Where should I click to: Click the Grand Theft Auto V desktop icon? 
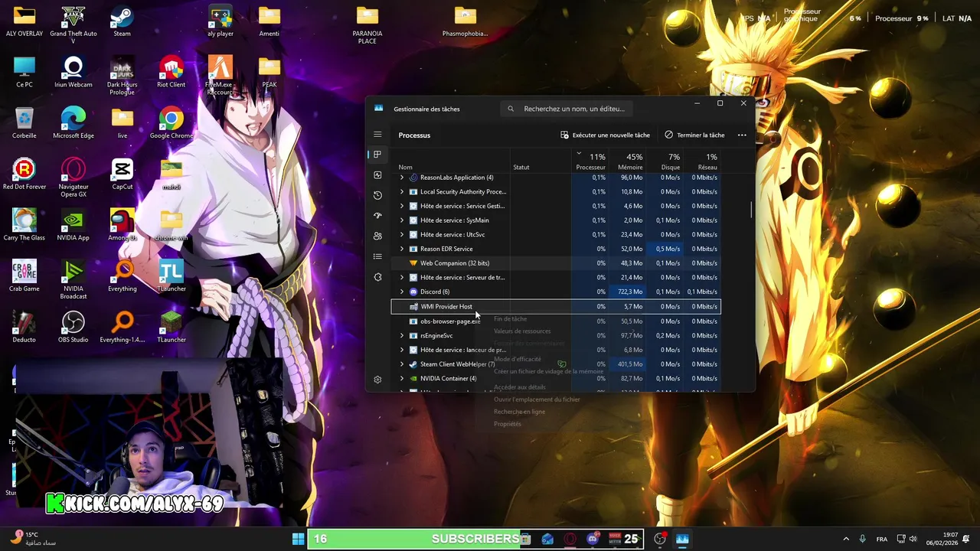(73, 24)
